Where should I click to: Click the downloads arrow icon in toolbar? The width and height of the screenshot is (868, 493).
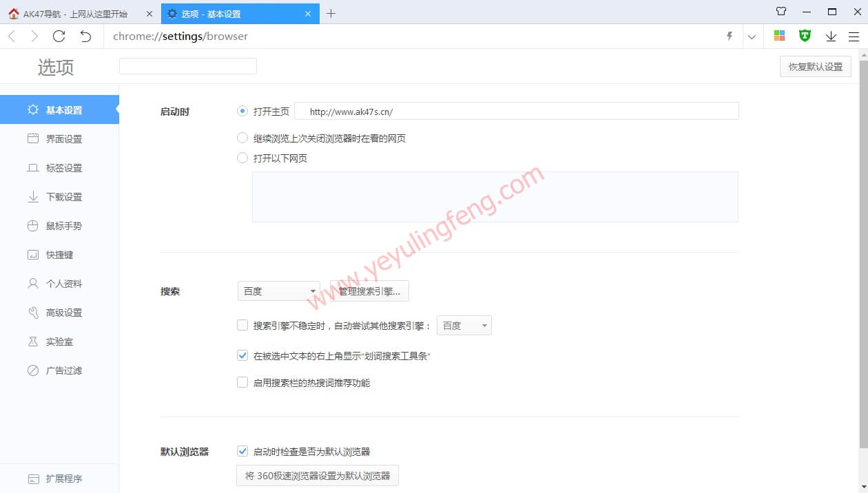pos(831,36)
